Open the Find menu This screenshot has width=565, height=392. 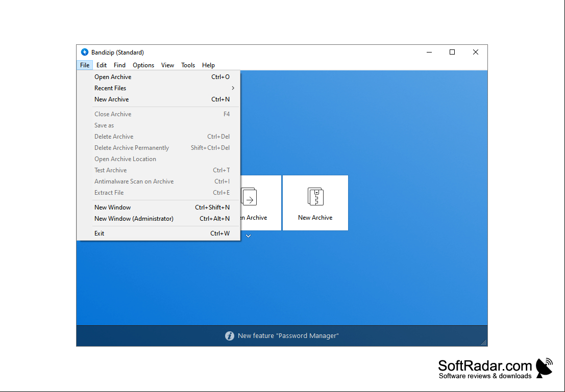point(119,65)
